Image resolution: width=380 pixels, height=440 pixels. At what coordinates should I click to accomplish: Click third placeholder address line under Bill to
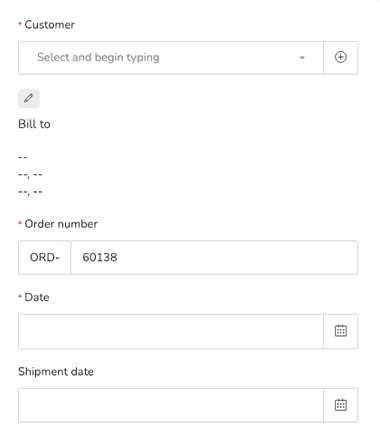click(30, 192)
